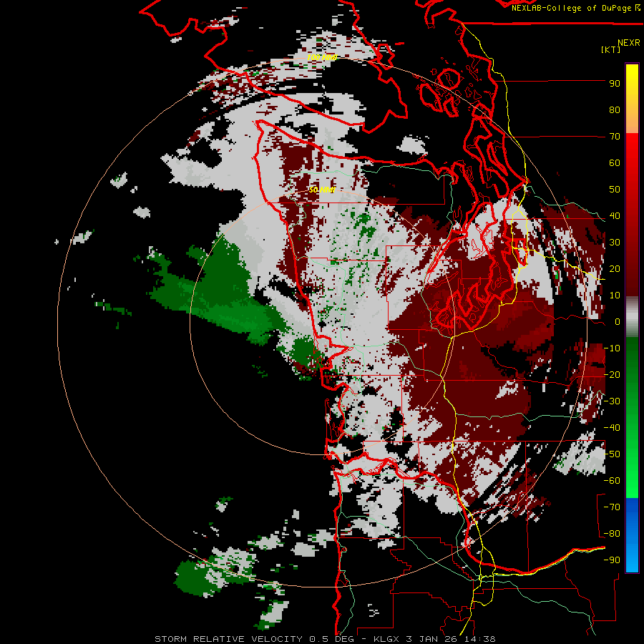Click the -40 scale value
The width and height of the screenshot is (644, 644).
(612, 428)
